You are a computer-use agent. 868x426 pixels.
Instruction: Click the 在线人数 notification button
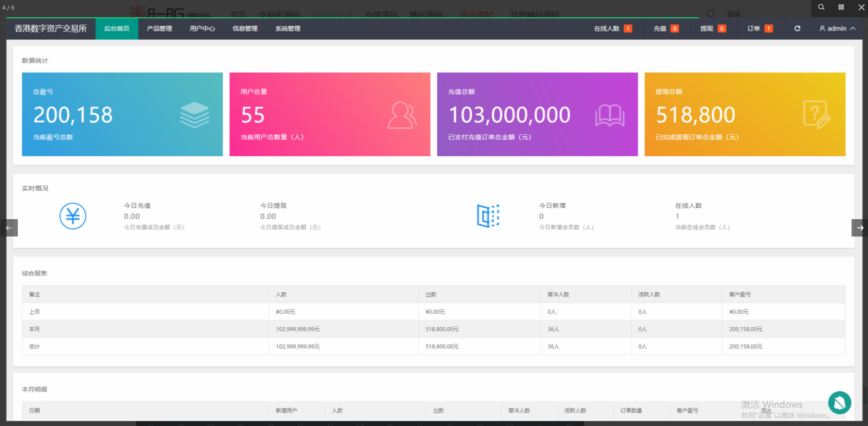click(x=612, y=28)
